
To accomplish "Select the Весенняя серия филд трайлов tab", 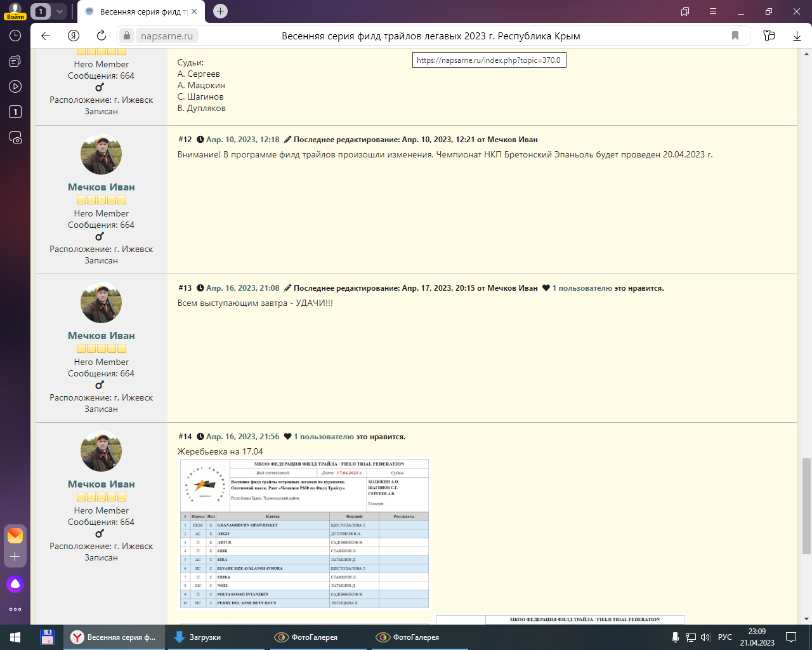I will (143, 11).
